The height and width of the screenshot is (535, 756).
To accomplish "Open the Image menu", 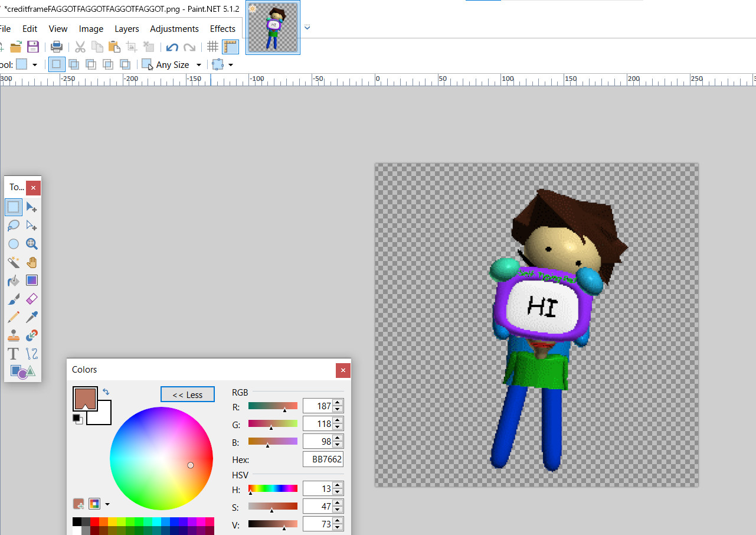I will [91, 28].
